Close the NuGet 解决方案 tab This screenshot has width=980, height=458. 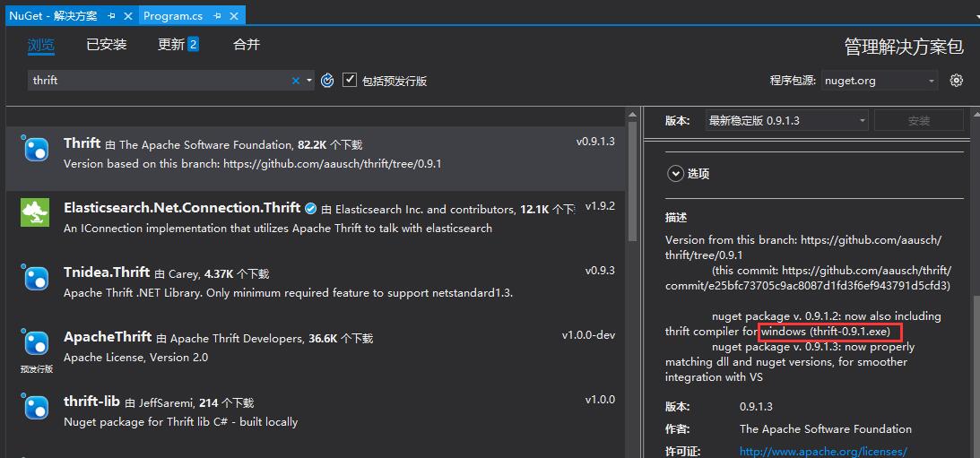pos(127,15)
